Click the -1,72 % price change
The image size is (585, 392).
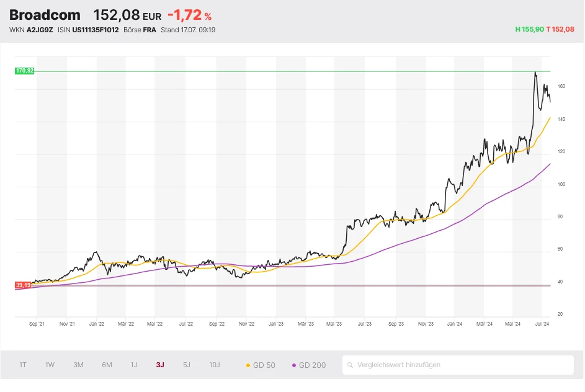click(x=189, y=16)
